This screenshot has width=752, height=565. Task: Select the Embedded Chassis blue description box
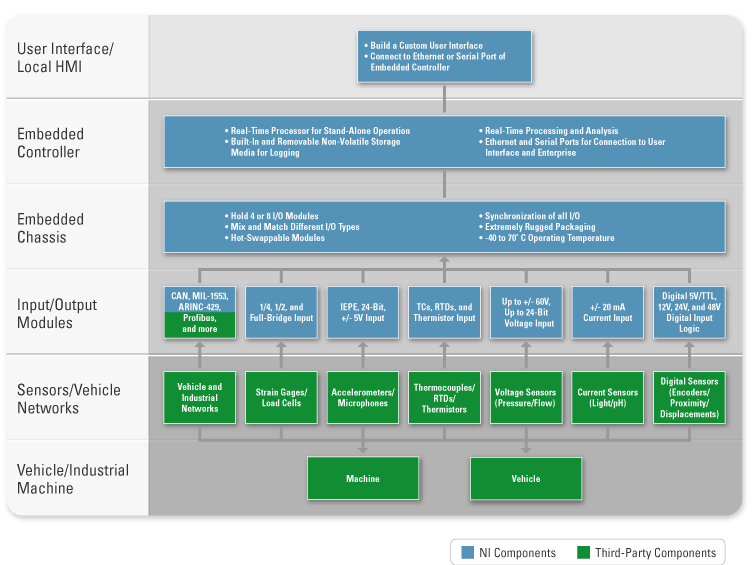pyautogui.click(x=445, y=227)
